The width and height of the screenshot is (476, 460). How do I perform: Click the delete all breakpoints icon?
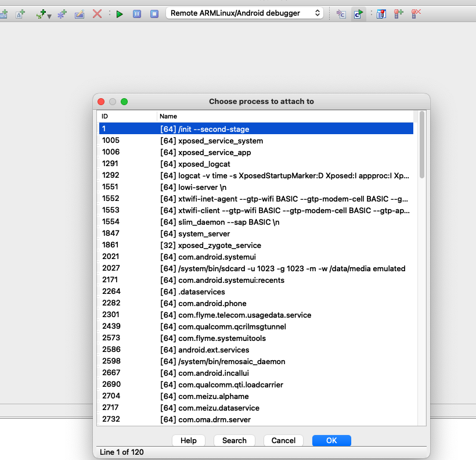tap(416, 13)
